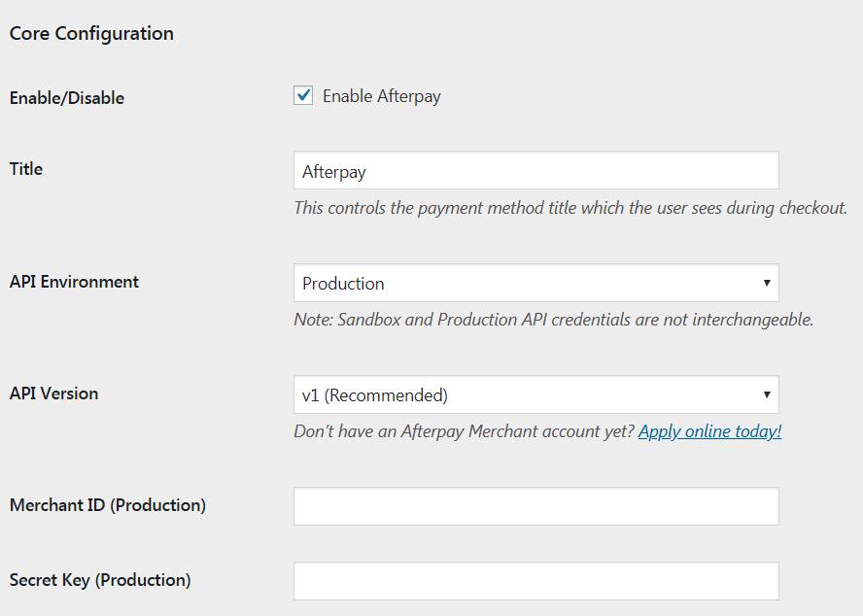Click the Enable/Disable setting label
The width and height of the screenshot is (863, 616).
[x=66, y=97]
